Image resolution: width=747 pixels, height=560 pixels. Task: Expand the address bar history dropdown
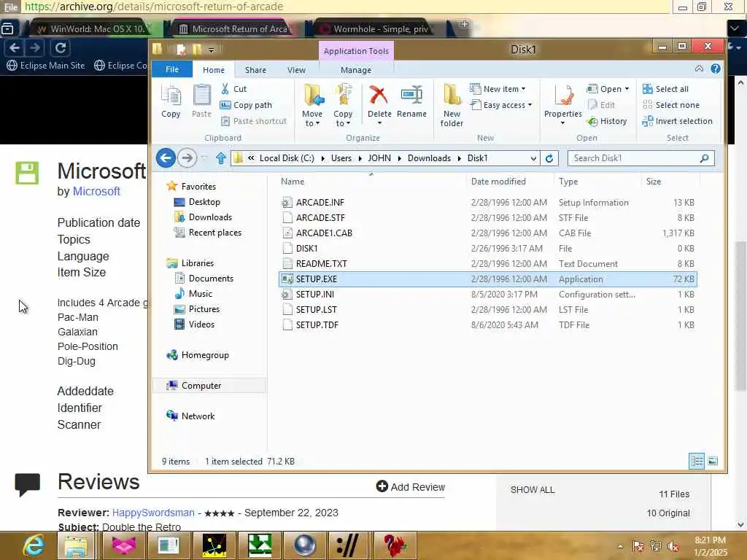click(533, 158)
